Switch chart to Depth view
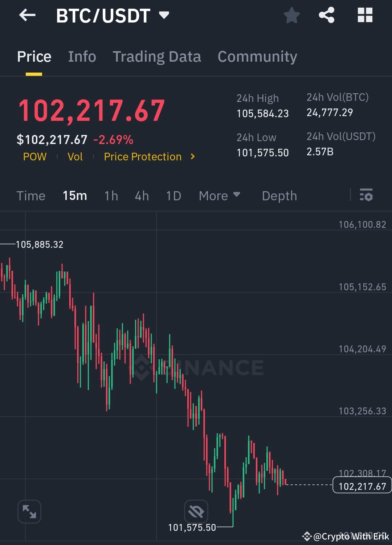392x545 pixels. (x=279, y=196)
